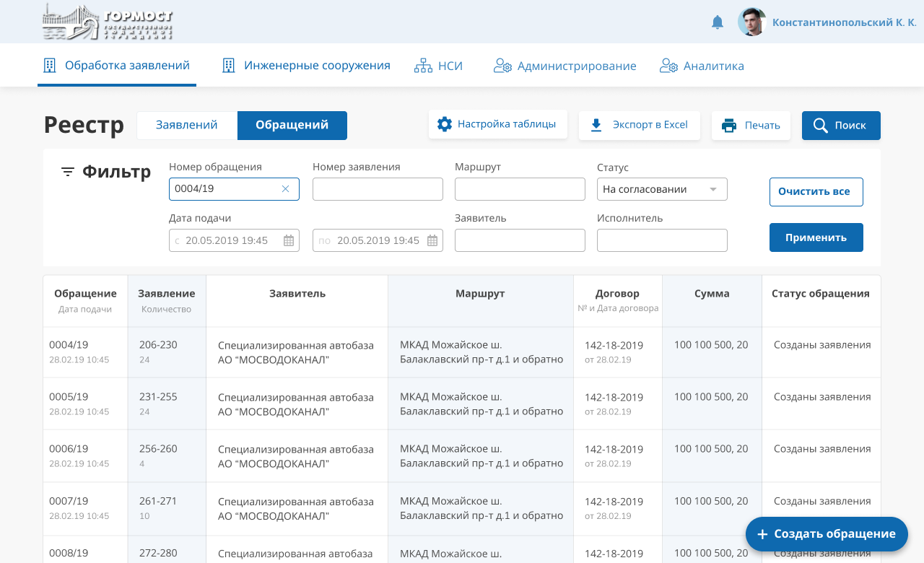924x563 pixels.
Task: Click заявление range 261-271
Action: [x=158, y=501]
